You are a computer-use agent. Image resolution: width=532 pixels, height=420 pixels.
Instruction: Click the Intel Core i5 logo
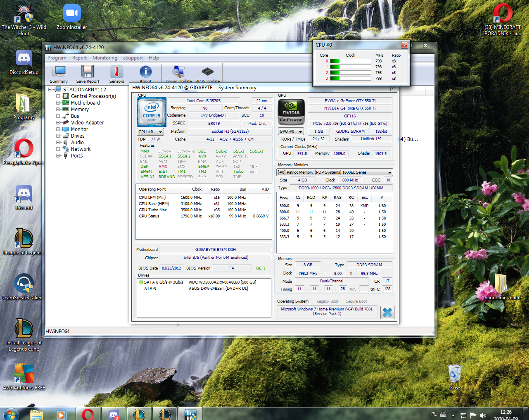tap(152, 112)
